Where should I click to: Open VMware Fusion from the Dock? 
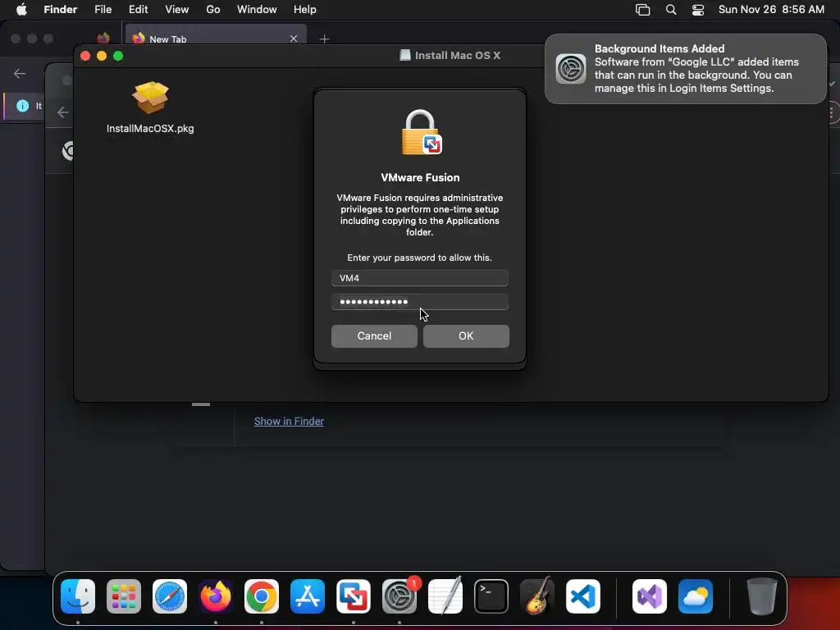click(x=354, y=596)
